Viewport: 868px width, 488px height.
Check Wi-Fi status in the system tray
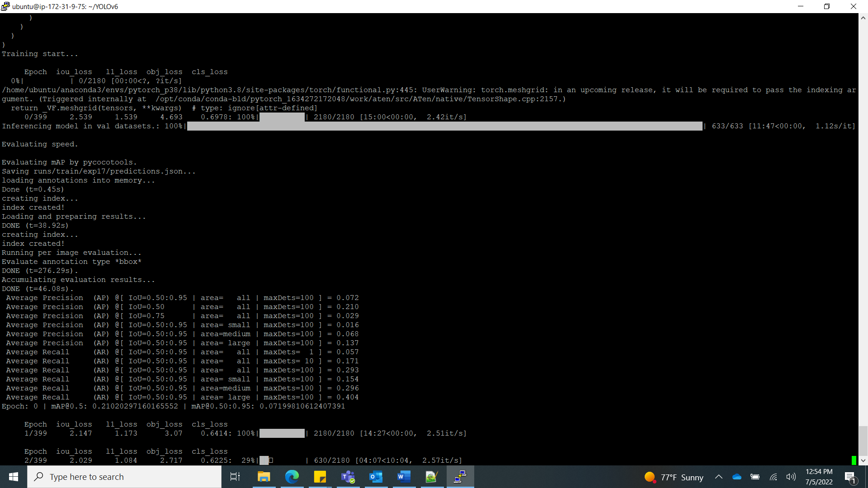(773, 477)
